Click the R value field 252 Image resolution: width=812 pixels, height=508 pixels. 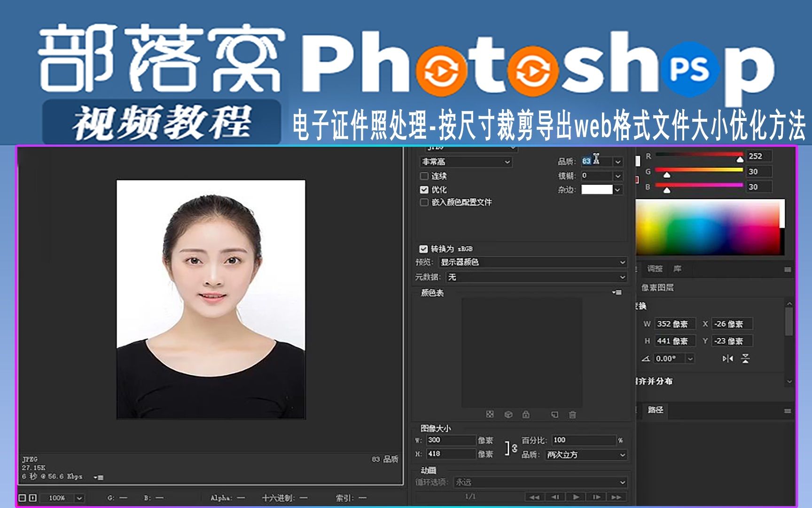click(x=758, y=156)
